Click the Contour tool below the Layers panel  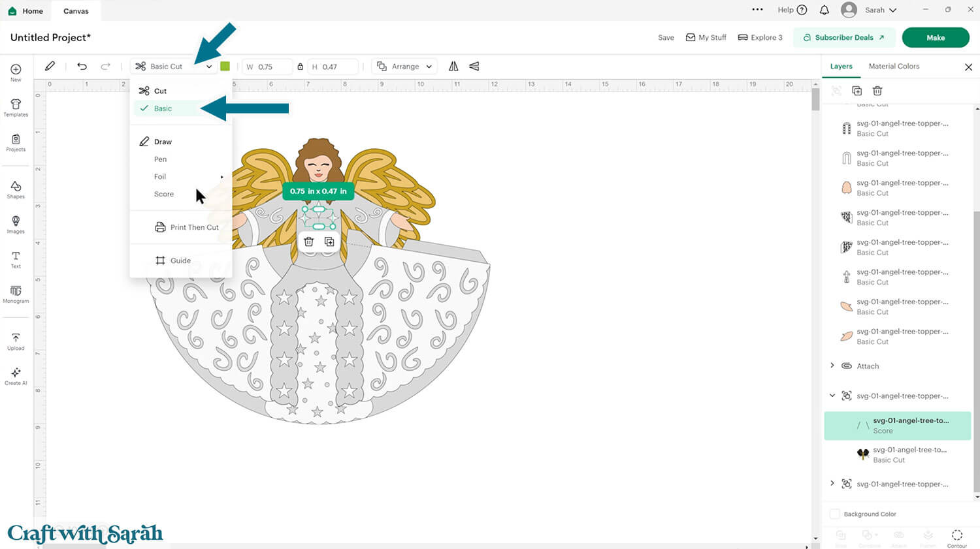pos(956,537)
